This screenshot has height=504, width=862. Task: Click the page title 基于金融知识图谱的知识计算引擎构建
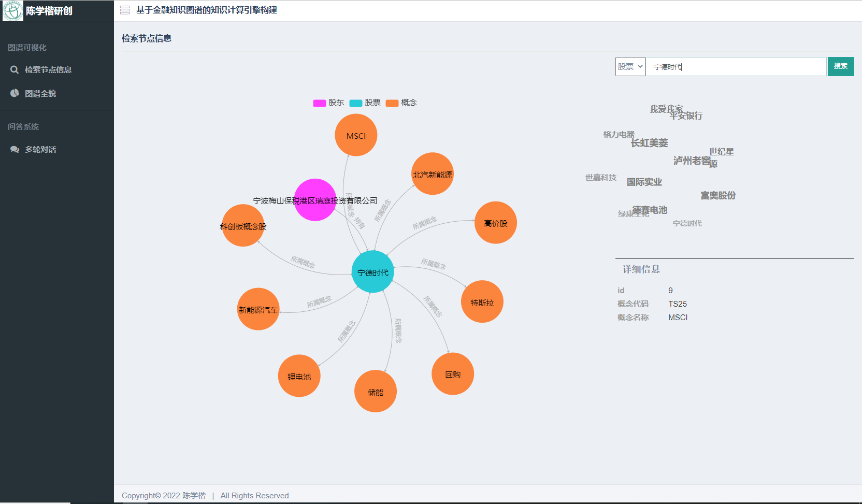(207, 10)
